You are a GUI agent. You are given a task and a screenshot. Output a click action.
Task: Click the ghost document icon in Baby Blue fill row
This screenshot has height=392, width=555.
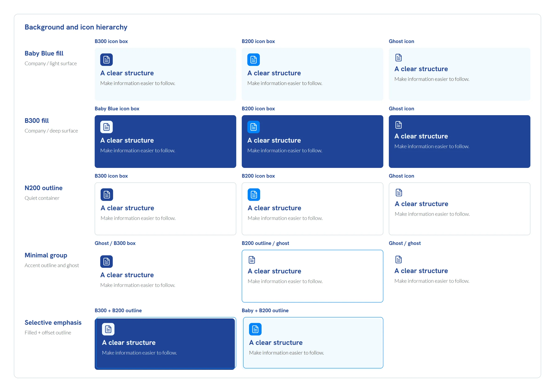[x=398, y=58]
